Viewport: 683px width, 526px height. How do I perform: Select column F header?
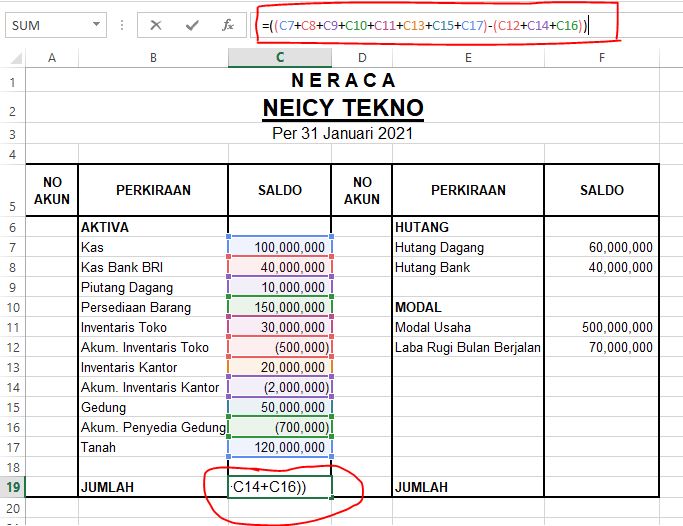pyautogui.click(x=602, y=57)
